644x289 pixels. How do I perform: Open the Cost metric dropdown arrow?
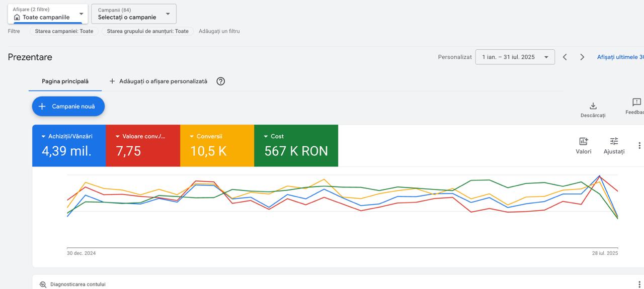tap(266, 136)
